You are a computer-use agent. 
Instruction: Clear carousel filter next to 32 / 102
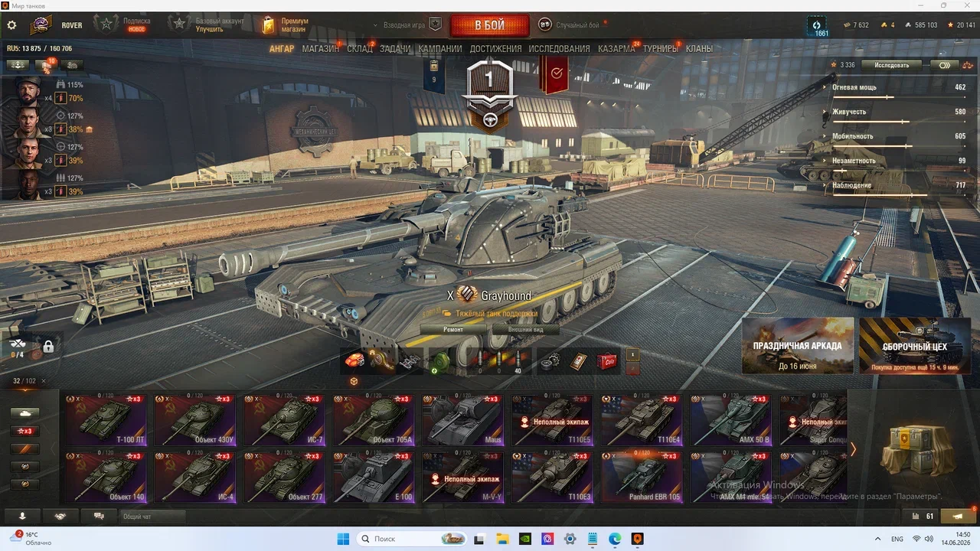coord(44,381)
